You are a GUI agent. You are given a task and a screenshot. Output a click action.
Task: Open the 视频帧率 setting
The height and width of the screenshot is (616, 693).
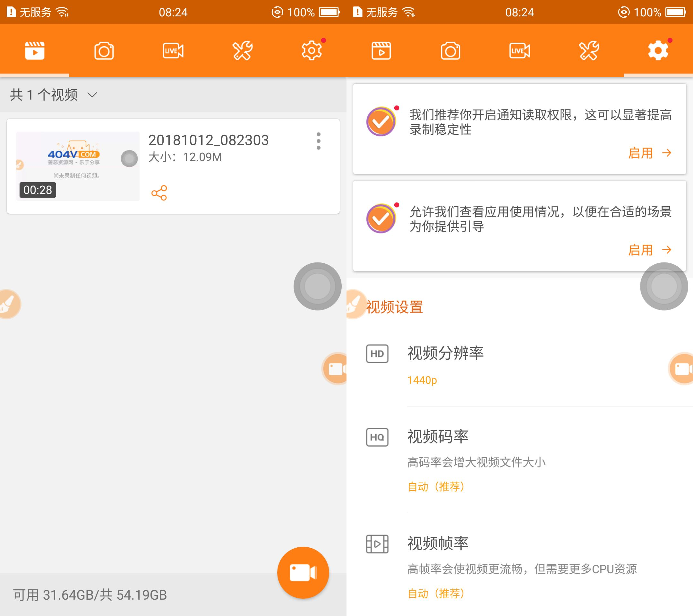point(437,543)
